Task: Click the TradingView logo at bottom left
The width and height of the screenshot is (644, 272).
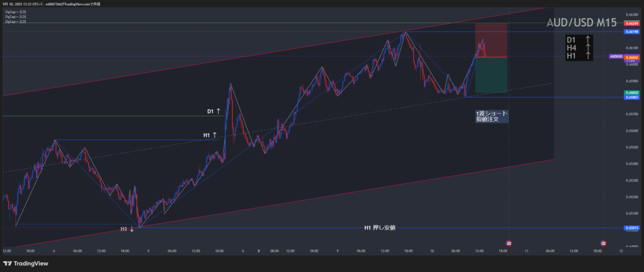Action: point(26,263)
